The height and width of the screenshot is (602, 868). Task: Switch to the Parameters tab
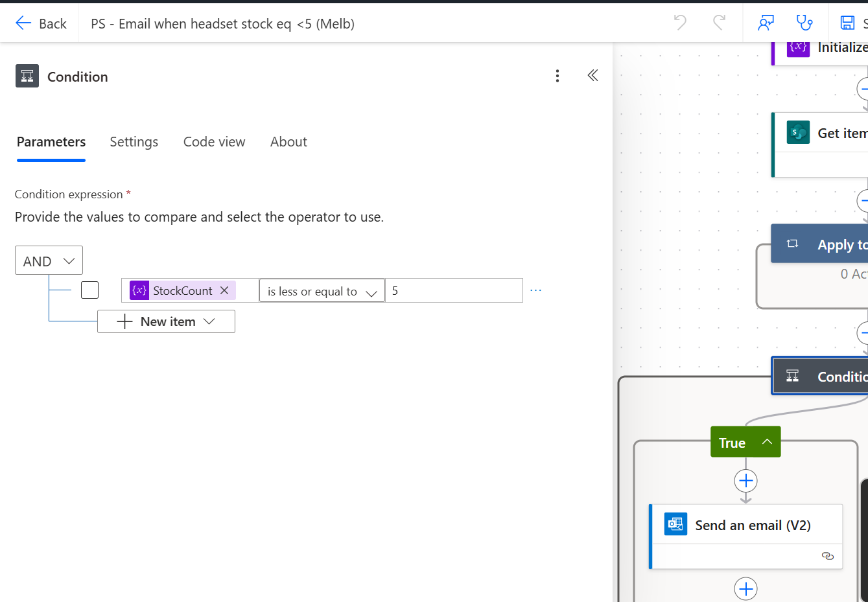(51, 142)
